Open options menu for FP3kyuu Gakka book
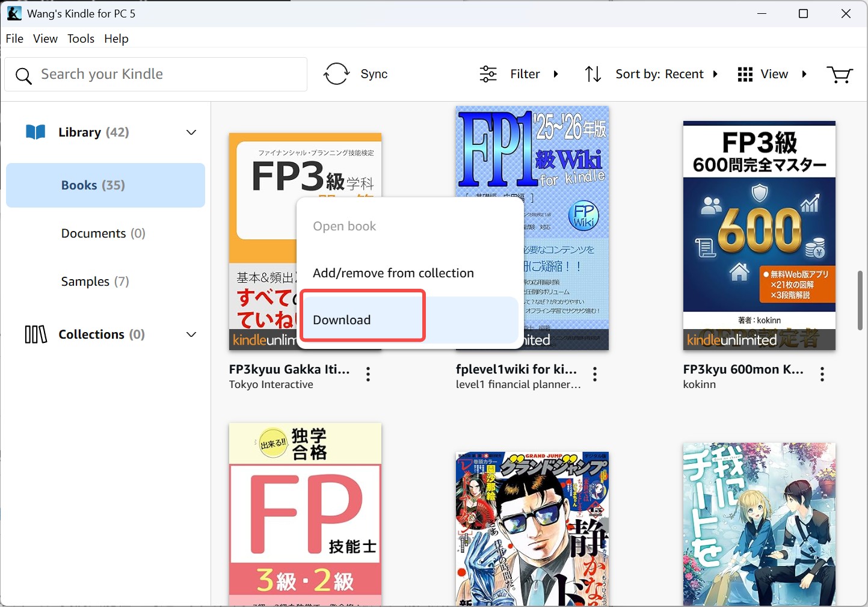Image resolution: width=868 pixels, height=607 pixels. click(368, 374)
